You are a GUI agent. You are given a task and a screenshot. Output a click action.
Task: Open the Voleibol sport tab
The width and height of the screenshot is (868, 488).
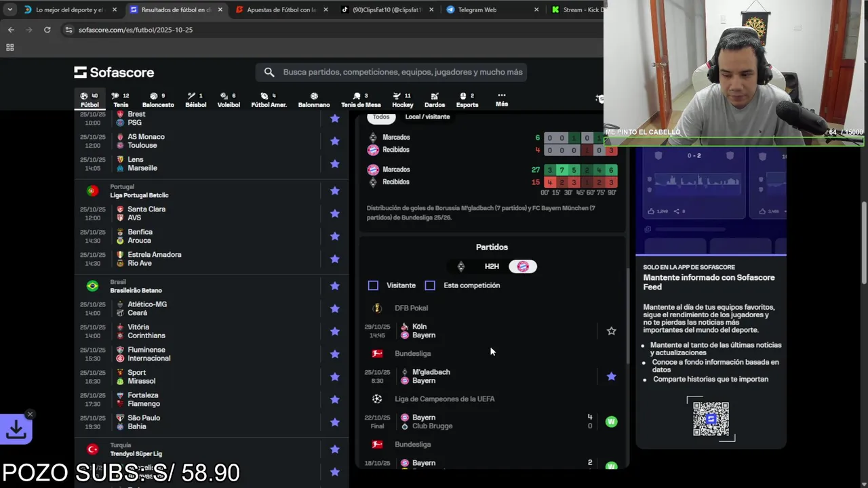[229, 100]
